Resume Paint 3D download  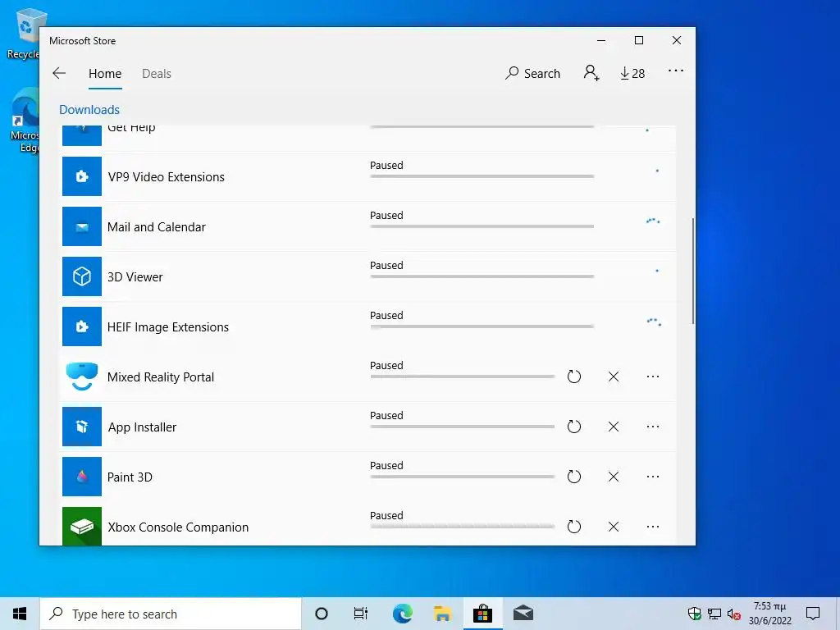573,477
